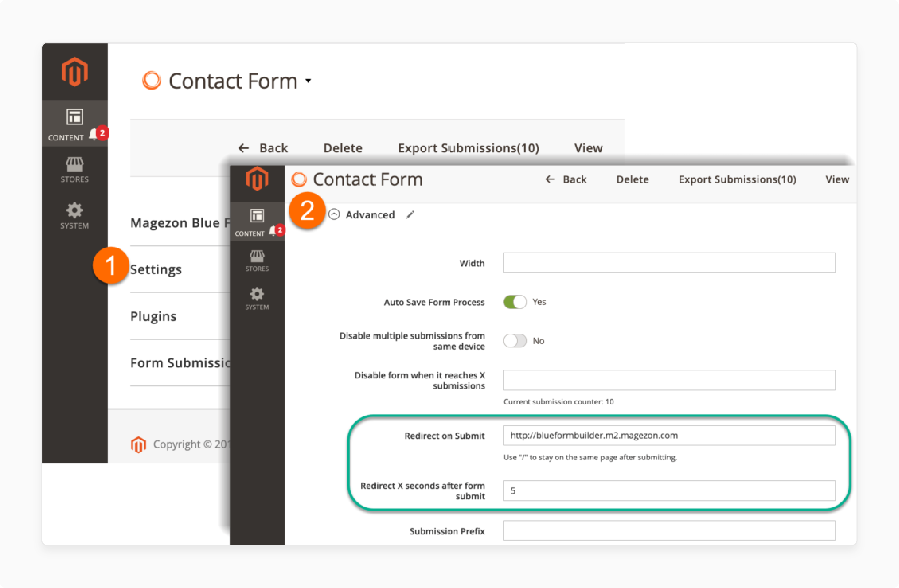Click the Width input field

pyautogui.click(x=669, y=263)
